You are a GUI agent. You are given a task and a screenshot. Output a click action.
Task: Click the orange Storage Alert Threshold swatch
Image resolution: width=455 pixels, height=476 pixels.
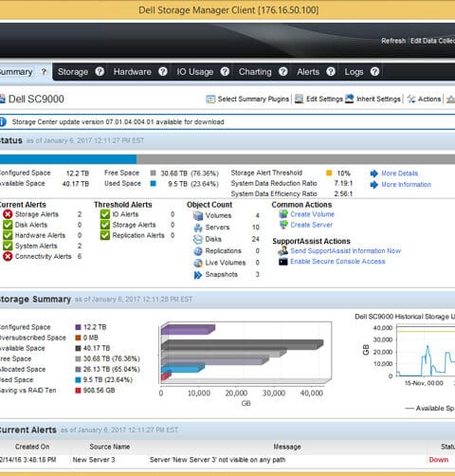pyautogui.click(x=329, y=173)
